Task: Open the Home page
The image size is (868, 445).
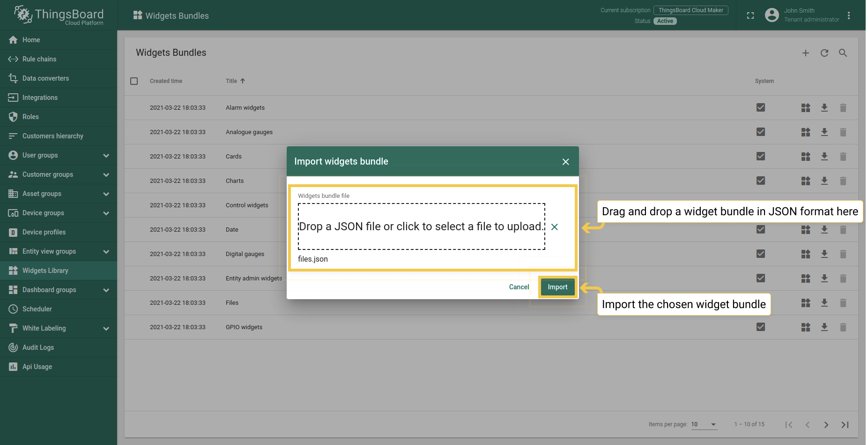Action: point(59,40)
